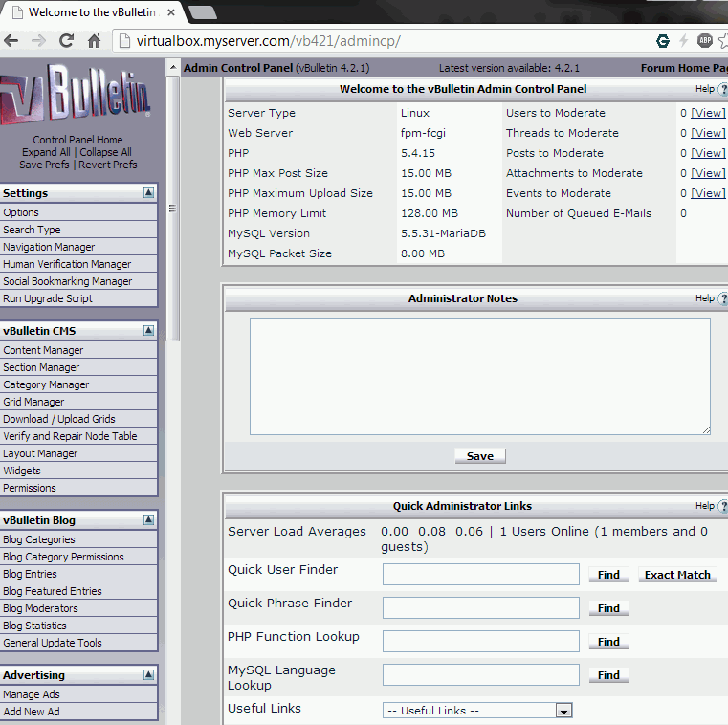The width and height of the screenshot is (728, 725).
Task: Click Expand All in navigation
Action: (46, 152)
